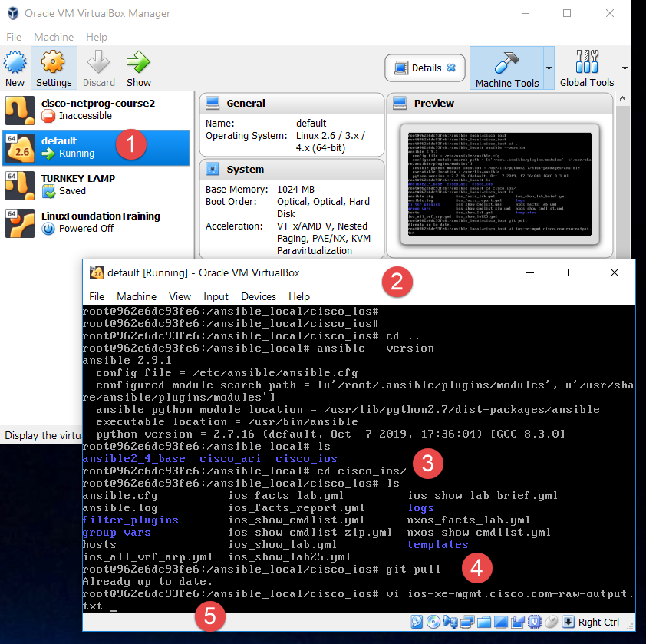Click the LinuxFoundationTraining OS icon

click(x=20, y=223)
